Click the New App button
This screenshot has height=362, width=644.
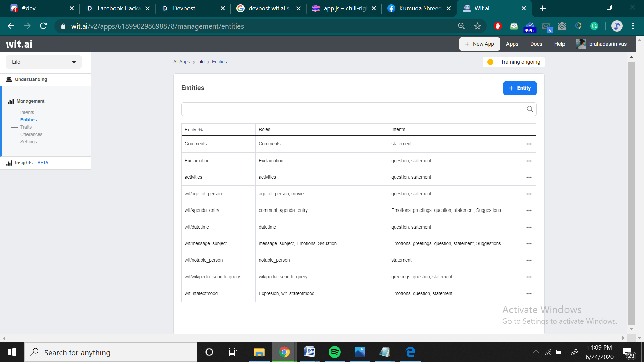tap(479, 44)
